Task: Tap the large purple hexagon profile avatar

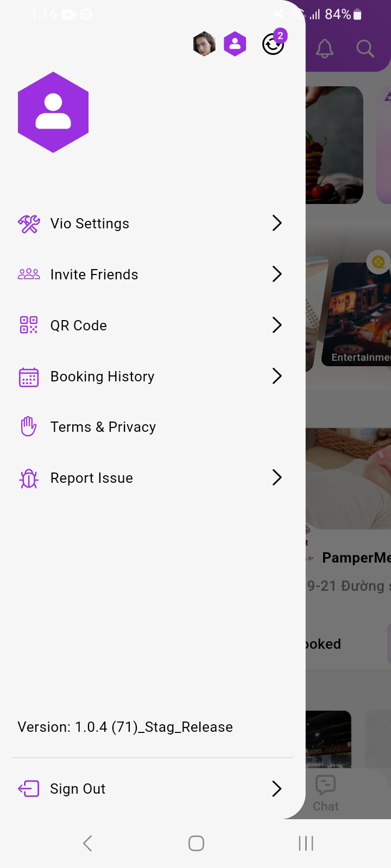Action: coord(53,112)
